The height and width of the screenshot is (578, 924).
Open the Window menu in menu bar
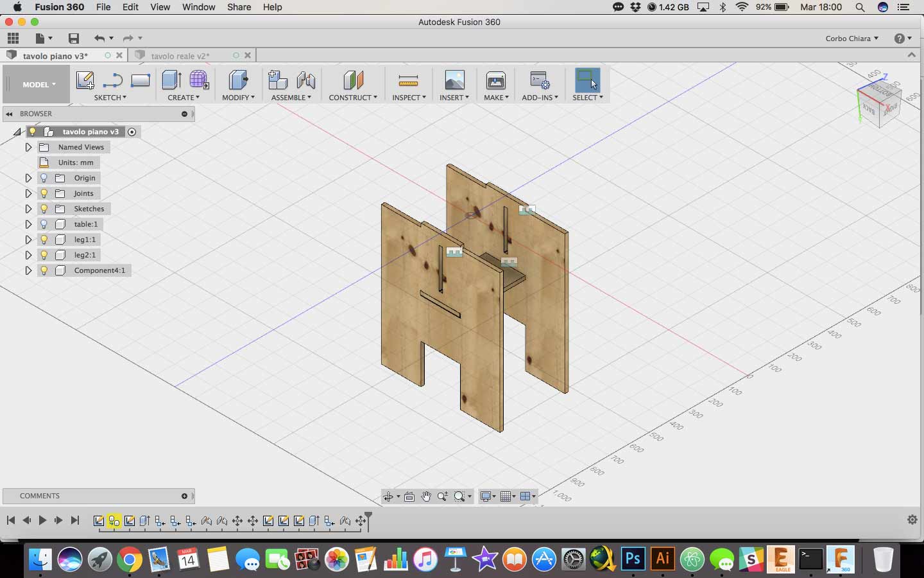tap(199, 7)
